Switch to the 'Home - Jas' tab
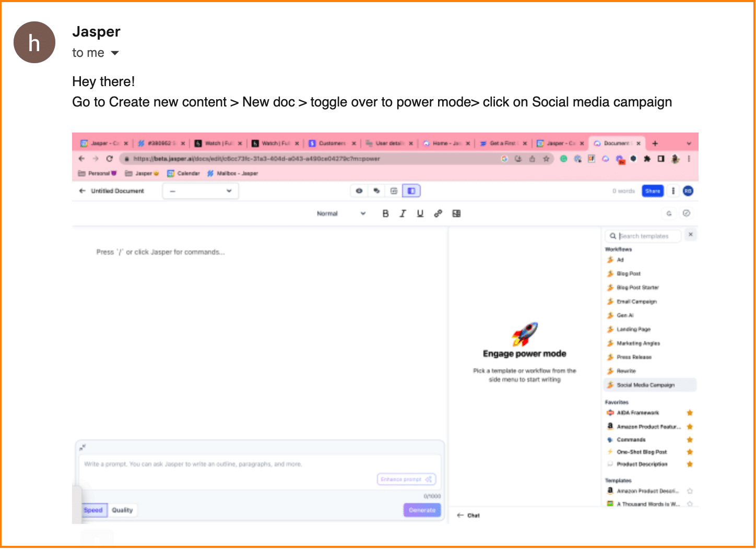756x549 pixels. (x=445, y=143)
